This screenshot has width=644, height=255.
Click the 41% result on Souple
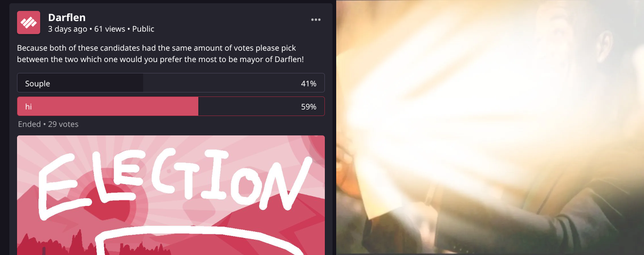309,84
